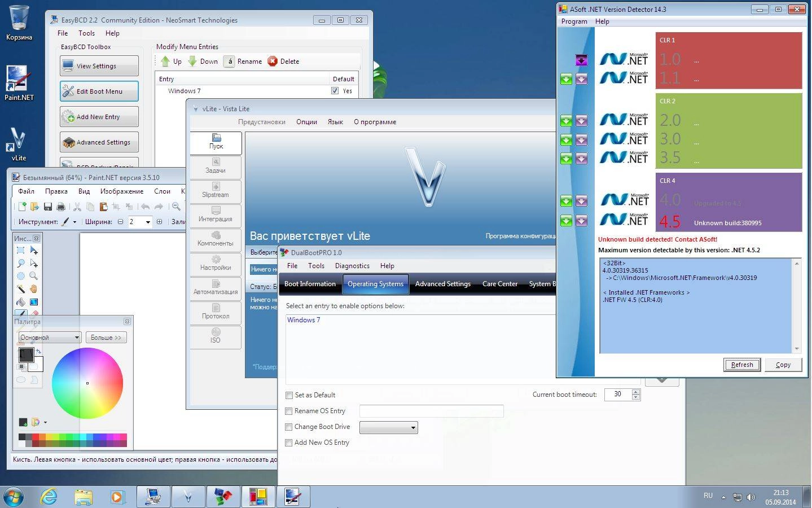Image resolution: width=812 pixels, height=508 pixels.
Task: Select the Gradient tool in Paint.NET
Action: pyautogui.click(x=34, y=302)
